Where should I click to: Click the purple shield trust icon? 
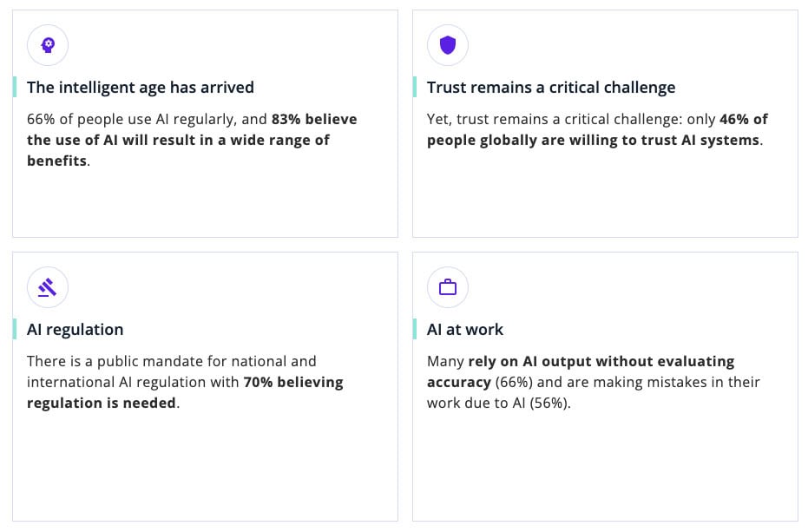pyautogui.click(x=448, y=45)
